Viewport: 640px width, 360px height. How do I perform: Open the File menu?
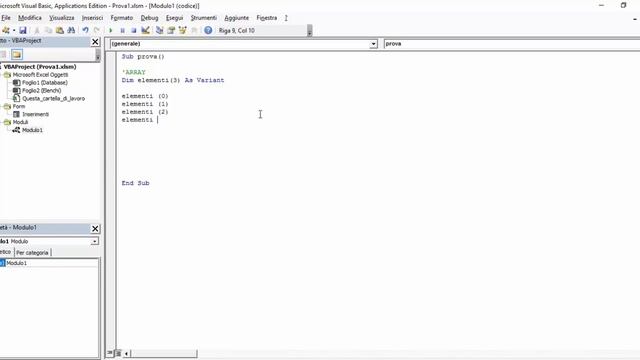pos(6,18)
